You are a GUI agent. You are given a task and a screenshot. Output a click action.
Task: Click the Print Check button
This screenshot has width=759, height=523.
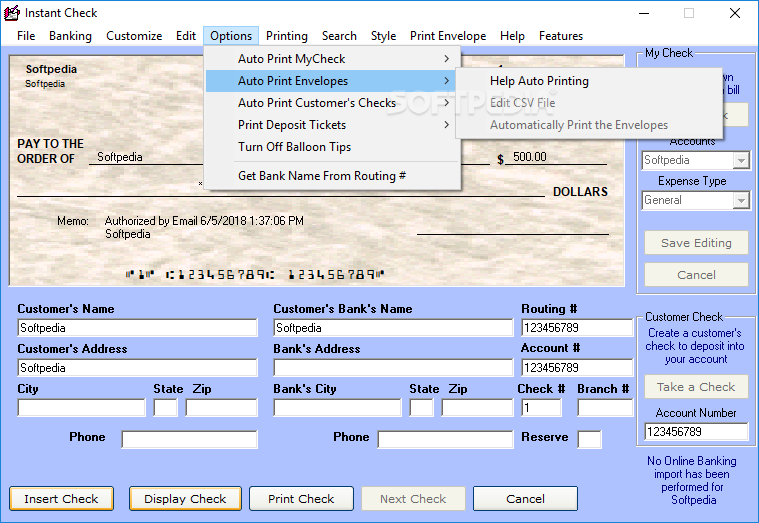[x=301, y=499]
